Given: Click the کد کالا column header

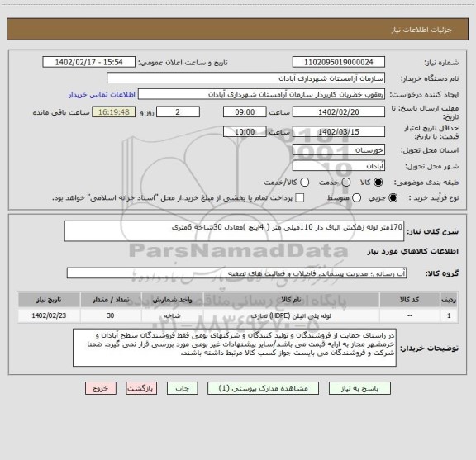Looking at the screenshot, I should pos(410,300).
